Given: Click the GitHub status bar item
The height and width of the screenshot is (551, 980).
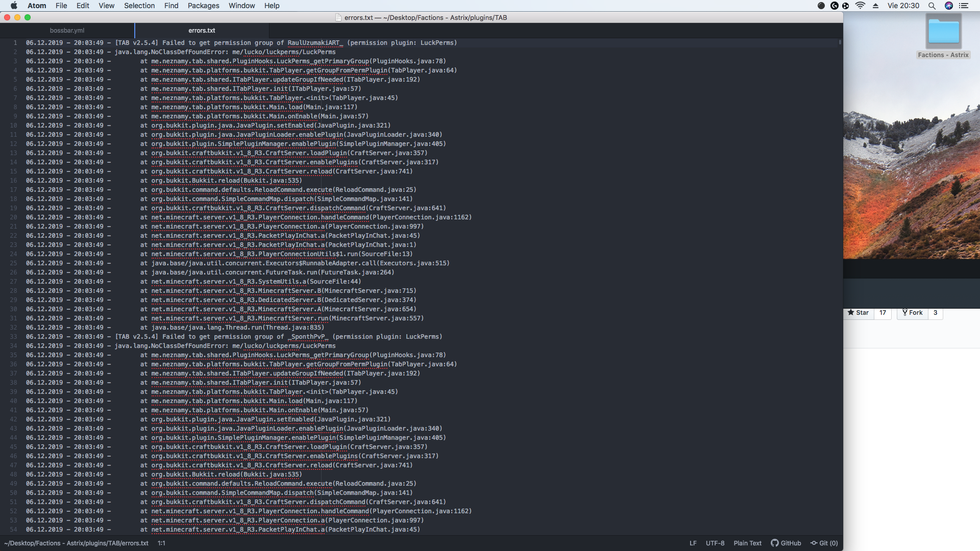Looking at the screenshot, I should tap(786, 543).
